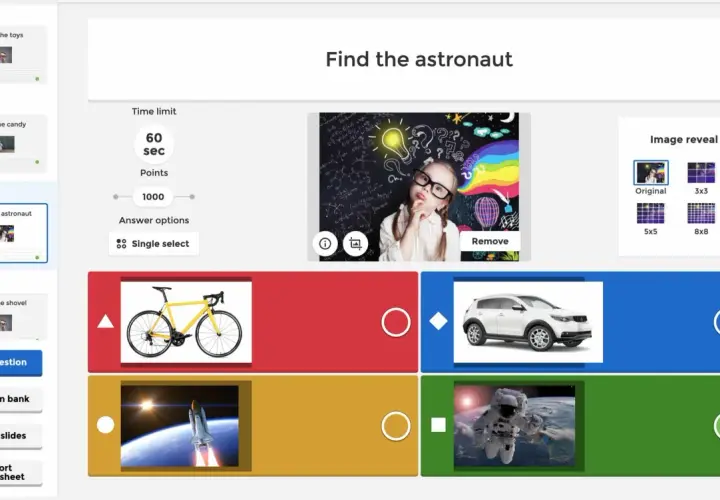Screen dimensions: 720x500
Task: Edit the question title Find the astronaut
Action: pyautogui.click(x=419, y=59)
